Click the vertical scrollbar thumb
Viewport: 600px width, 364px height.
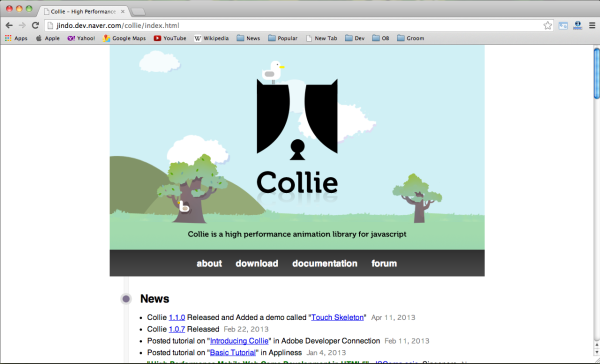(597, 73)
